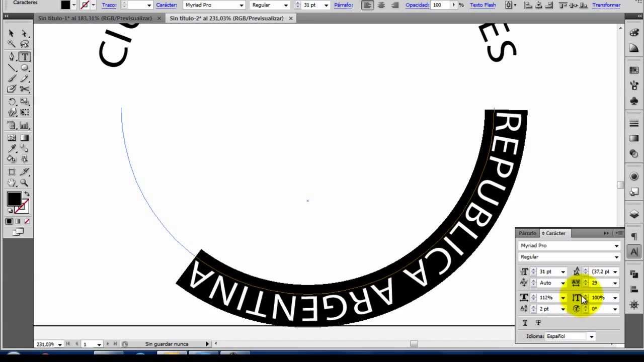This screenshot has width=644, height=362.
Task: Select the Magic Wand tool
Action: point(12,44)
